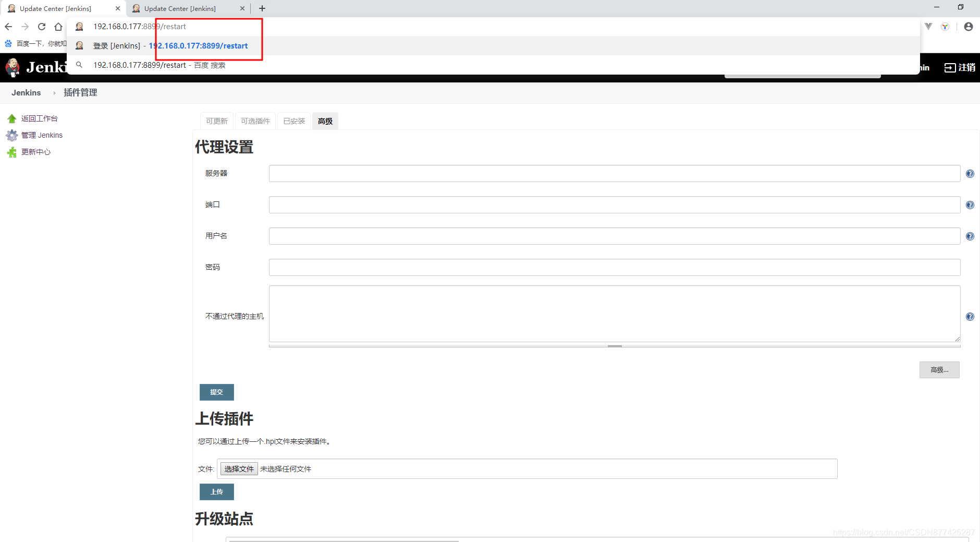Open help icon for 服务器 field
The height and width of the screenshot is (542, 980).
pyautogui.click(x=970, y=174)
